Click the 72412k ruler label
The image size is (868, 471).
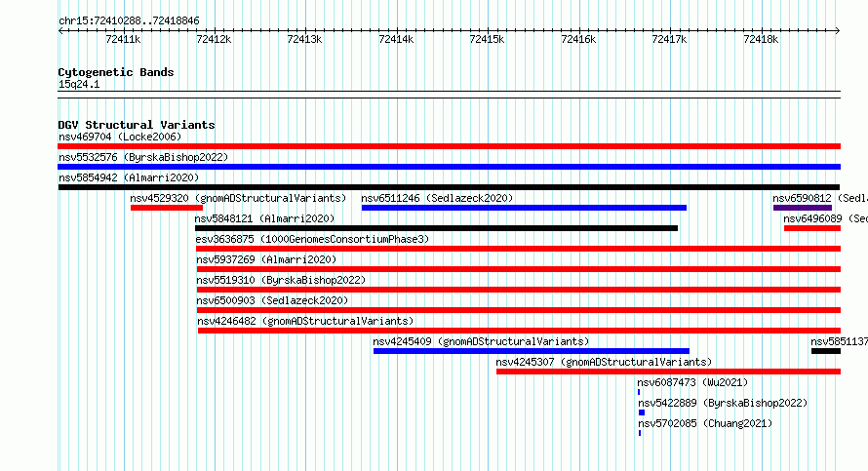[x=214, y=39]
